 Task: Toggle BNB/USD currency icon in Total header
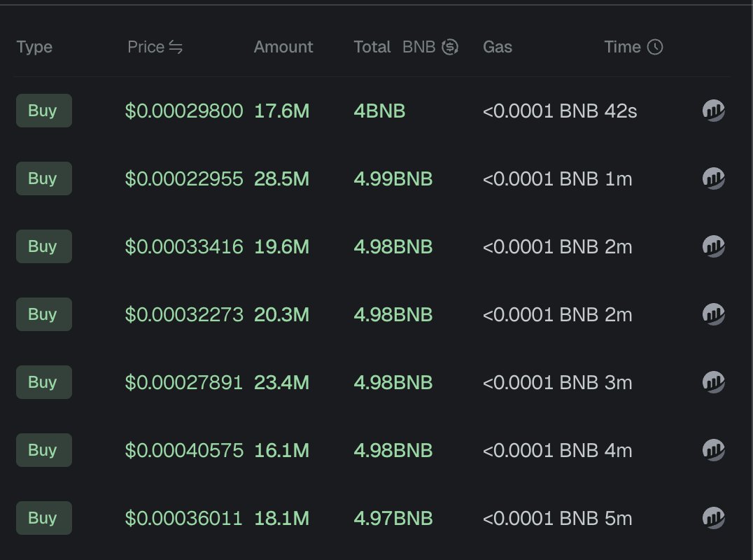(x=450, y=47)
